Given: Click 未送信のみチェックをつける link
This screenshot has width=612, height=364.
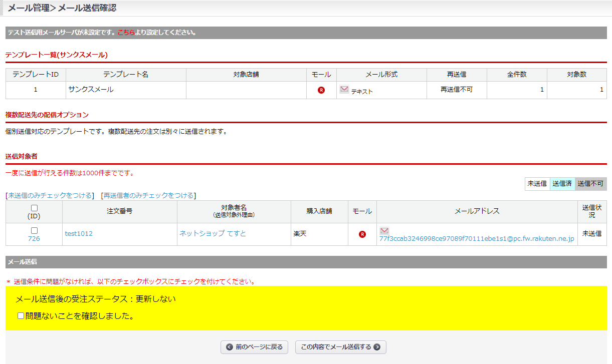Looking at the screenshot, I should [50, 195].
